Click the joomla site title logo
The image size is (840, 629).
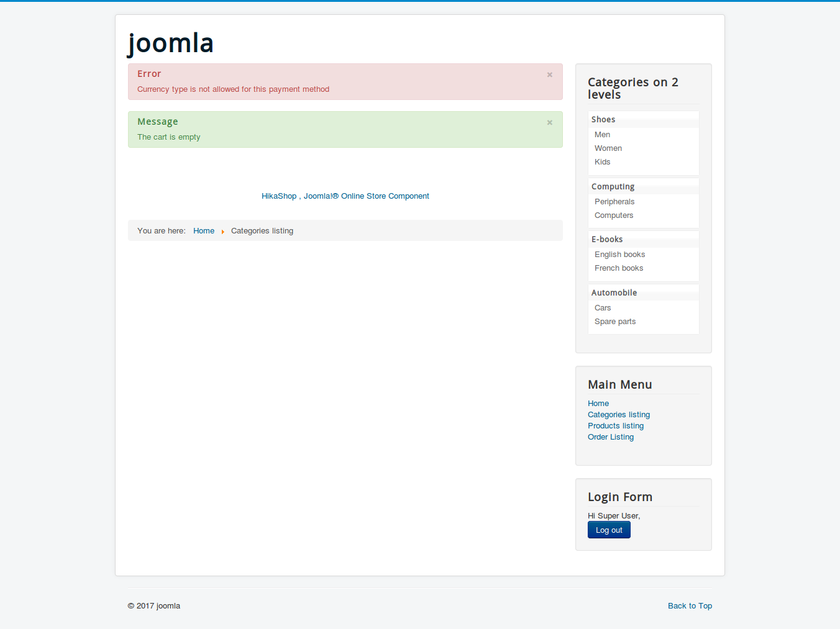[x=171, y=43]
